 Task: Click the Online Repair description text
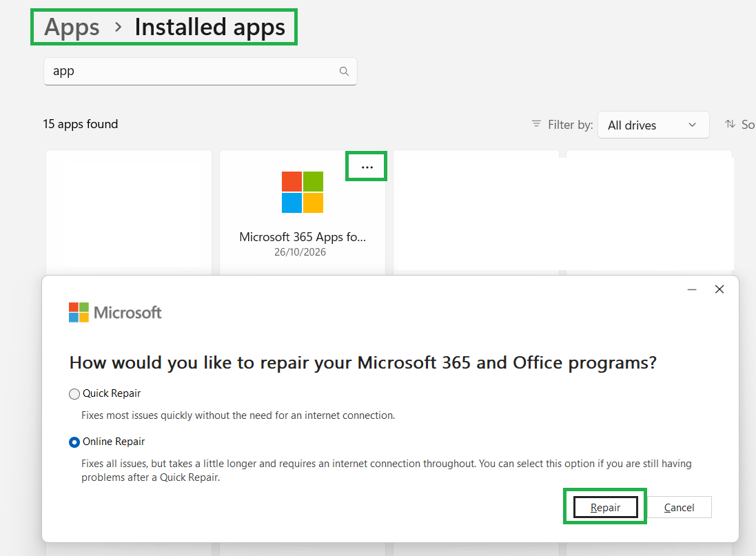coord(386,471)
